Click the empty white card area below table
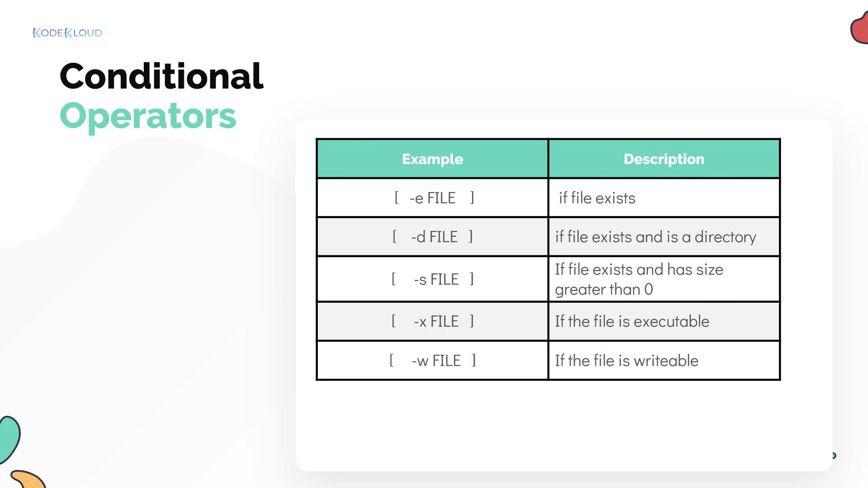Viewport: 868px width, 488px height. point(563,425)
